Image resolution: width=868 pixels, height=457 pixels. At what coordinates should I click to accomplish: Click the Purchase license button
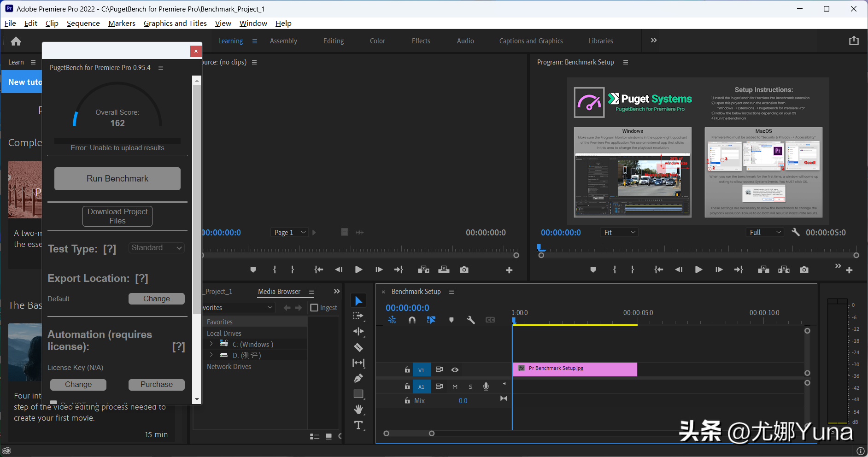(x=157, y=385)
